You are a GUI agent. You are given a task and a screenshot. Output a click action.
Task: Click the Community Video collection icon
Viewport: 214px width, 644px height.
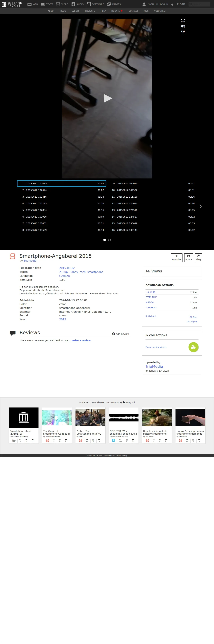pyautogui.click(x=193, y=347)
